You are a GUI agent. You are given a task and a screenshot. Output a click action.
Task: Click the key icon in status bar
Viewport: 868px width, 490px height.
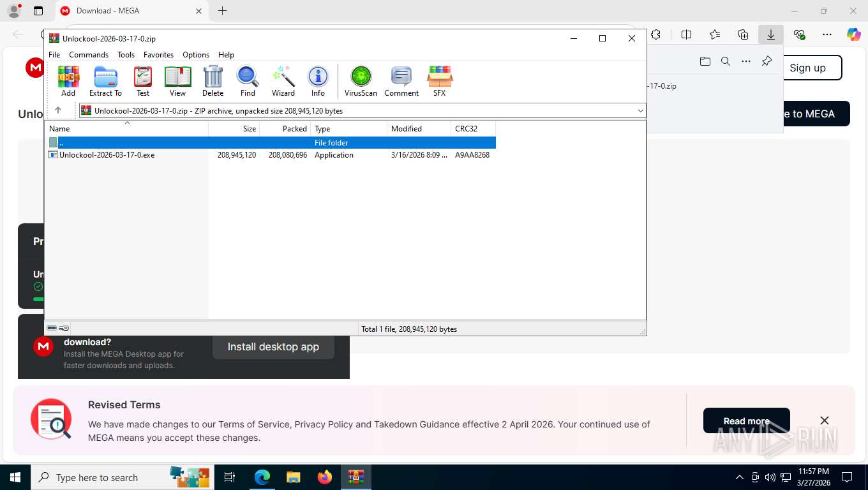pyautogui.click(x=64, y=328)
